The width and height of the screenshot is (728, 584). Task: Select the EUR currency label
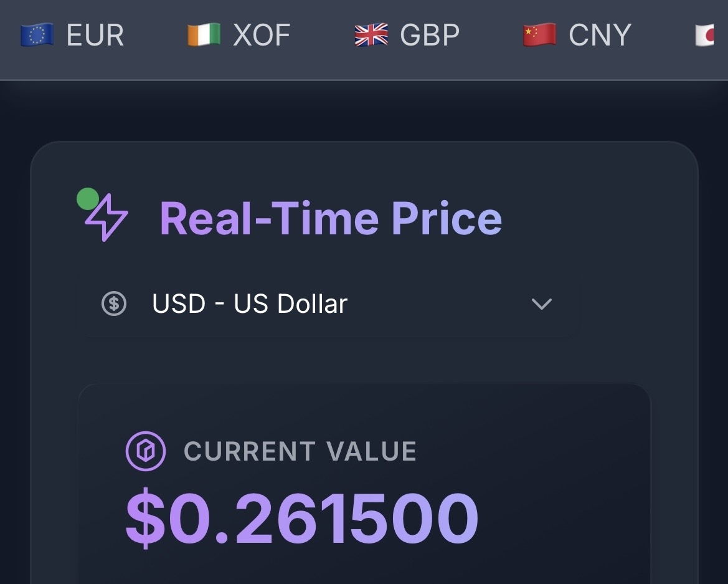click(95, 35)
